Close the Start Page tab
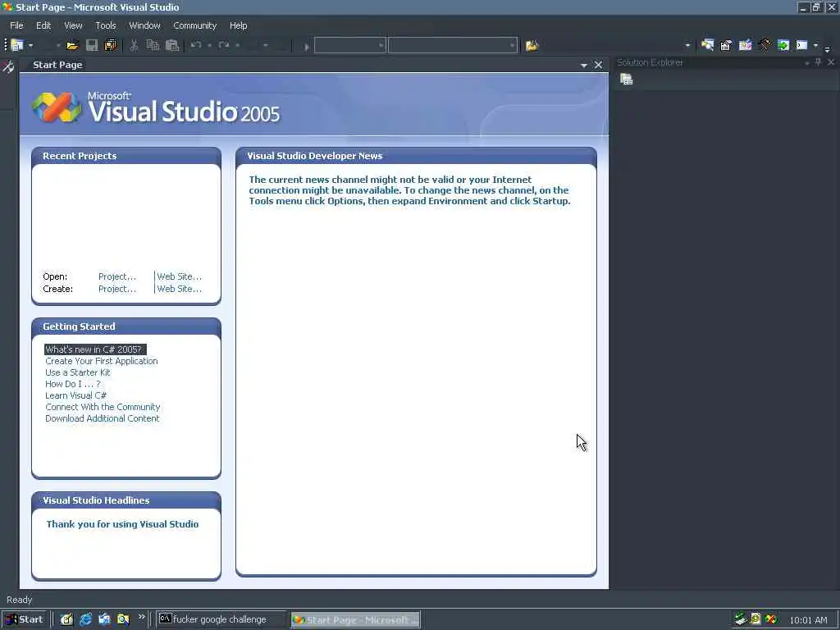This screenshot has width=840, height=630. [x=598, y=65]
